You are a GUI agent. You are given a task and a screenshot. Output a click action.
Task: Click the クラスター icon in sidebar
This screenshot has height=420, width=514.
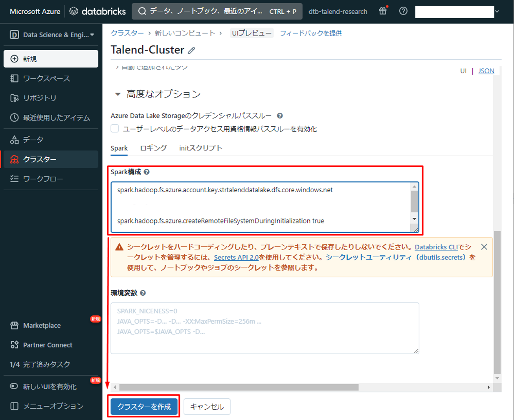point(15,159)
